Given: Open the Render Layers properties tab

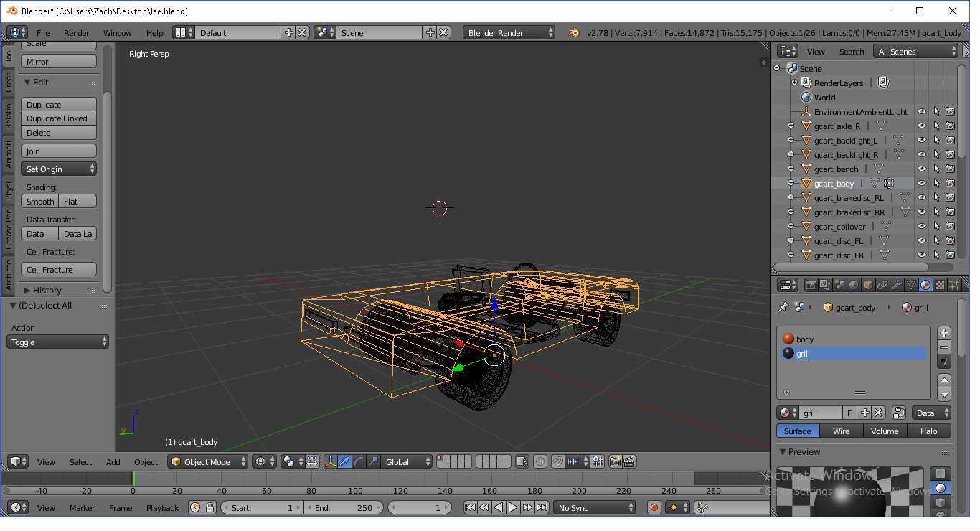Looking at the screenshot, I should point(825,285).
